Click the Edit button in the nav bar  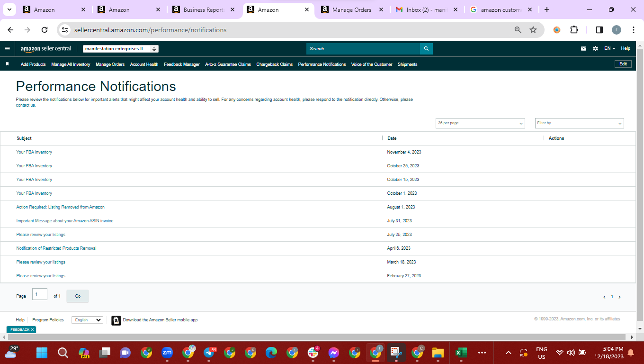point(623,64)
